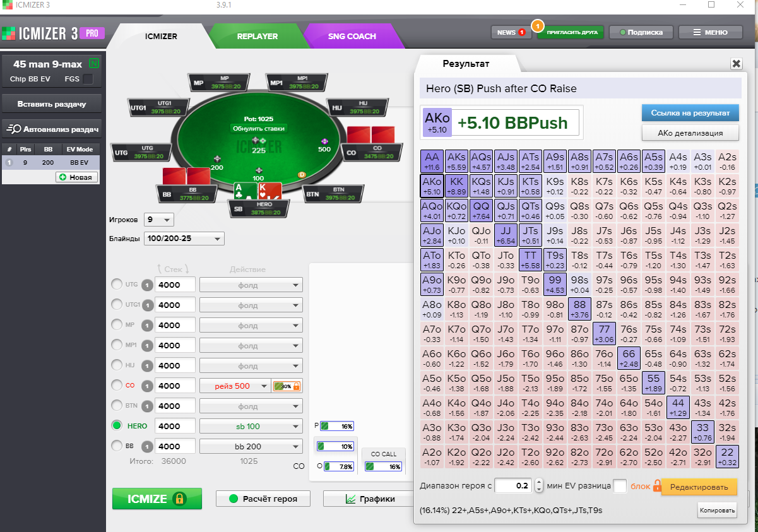
Task: Click the ICMIZER 3 PRO logo
Action: tap(53, 33)
